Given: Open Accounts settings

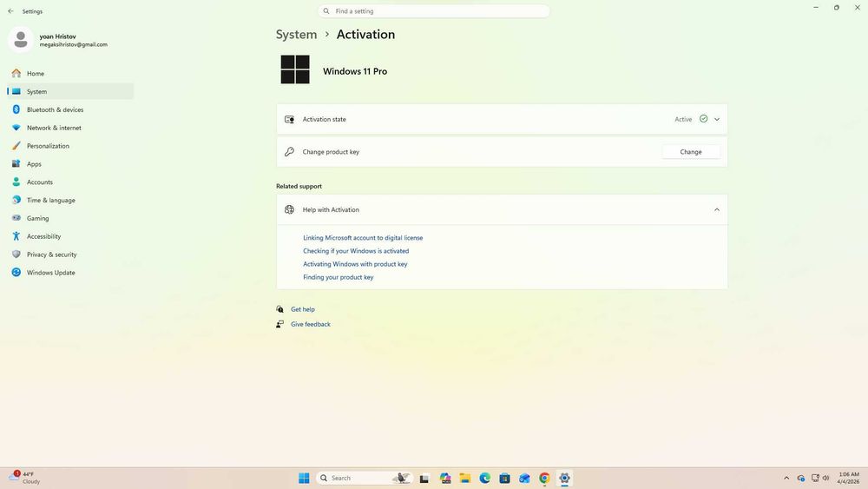Looking at the screenshot, I should click(70, 182).
